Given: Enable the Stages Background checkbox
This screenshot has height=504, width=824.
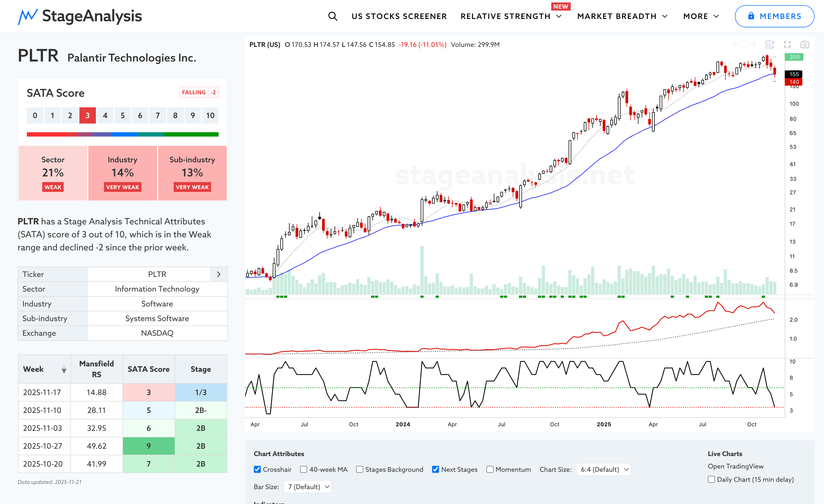Looking at the screenshot, I should [x=359, y=469].
